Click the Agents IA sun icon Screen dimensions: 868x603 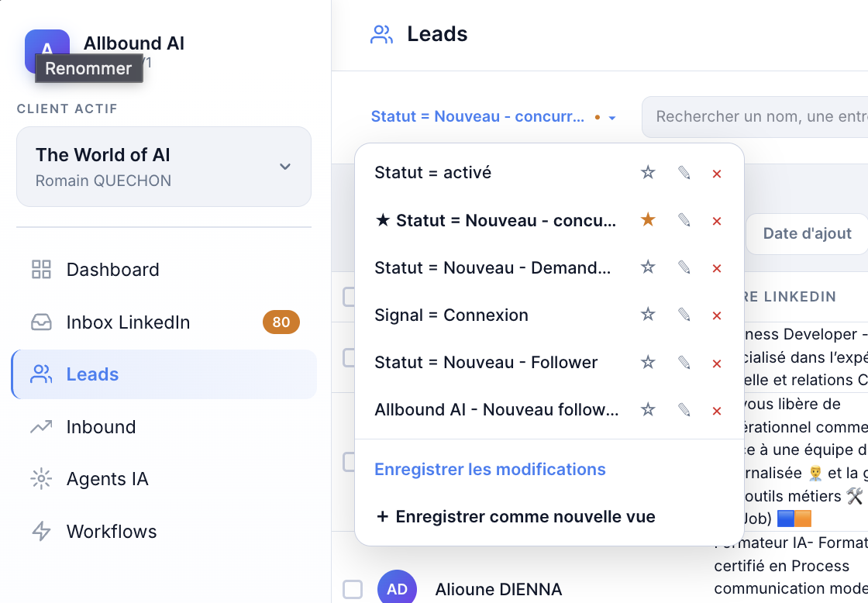pyautogui.click(x=41, y=479)
